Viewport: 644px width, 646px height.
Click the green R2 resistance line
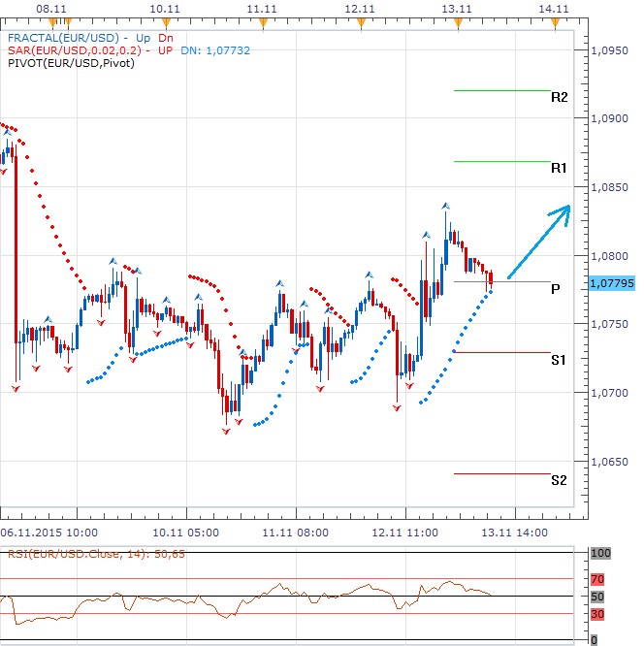click(501, 90)
